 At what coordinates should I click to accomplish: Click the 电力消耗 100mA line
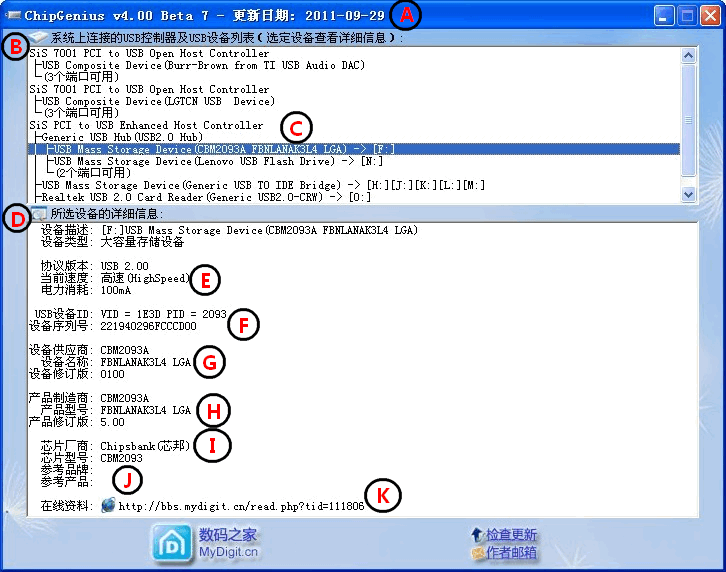click(86, 290)
